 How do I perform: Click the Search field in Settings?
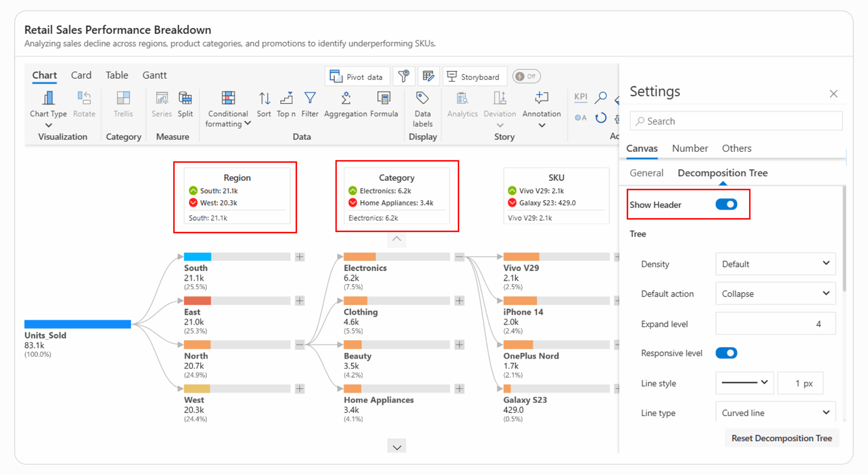pos(736,121)
